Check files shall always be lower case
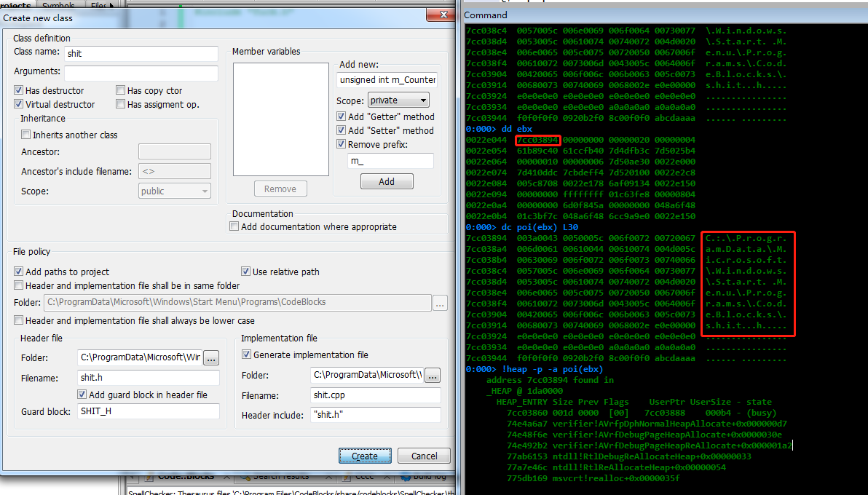Image resolution: width=868 pixels, height=495 pixels. point(19,320)
